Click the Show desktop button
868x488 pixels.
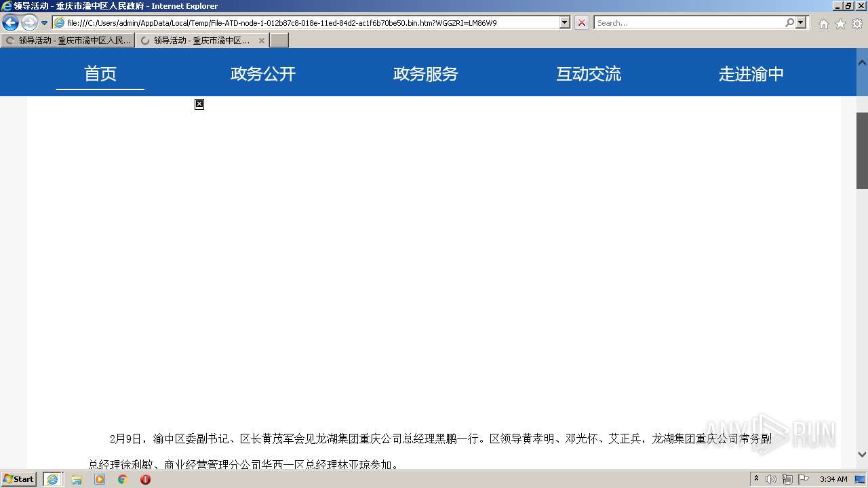tap(861, 479)
